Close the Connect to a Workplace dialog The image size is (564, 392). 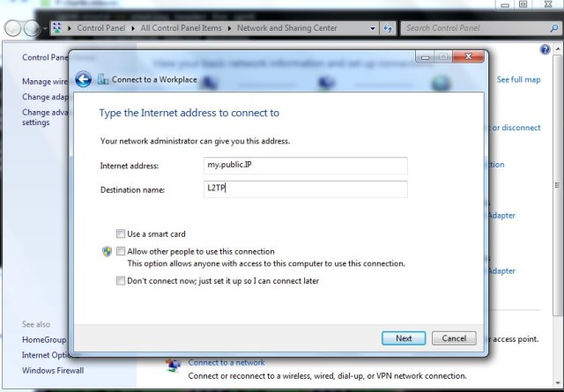coord(468,56)
